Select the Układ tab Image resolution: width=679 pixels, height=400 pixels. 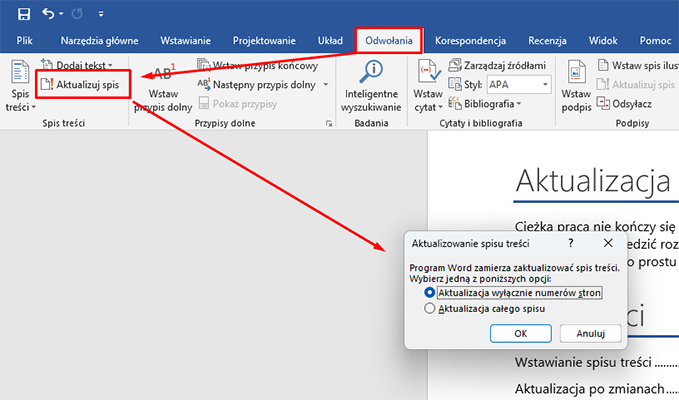[x=330, y=41]
